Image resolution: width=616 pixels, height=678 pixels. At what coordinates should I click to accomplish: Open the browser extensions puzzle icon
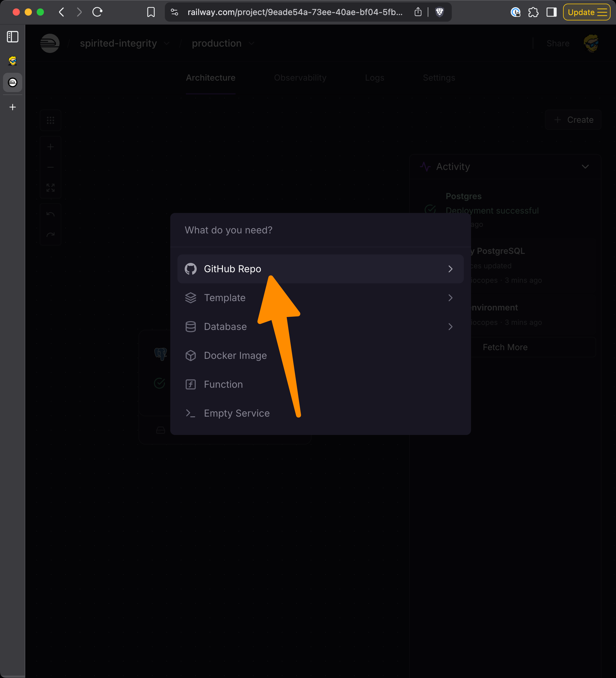(533, 12)
